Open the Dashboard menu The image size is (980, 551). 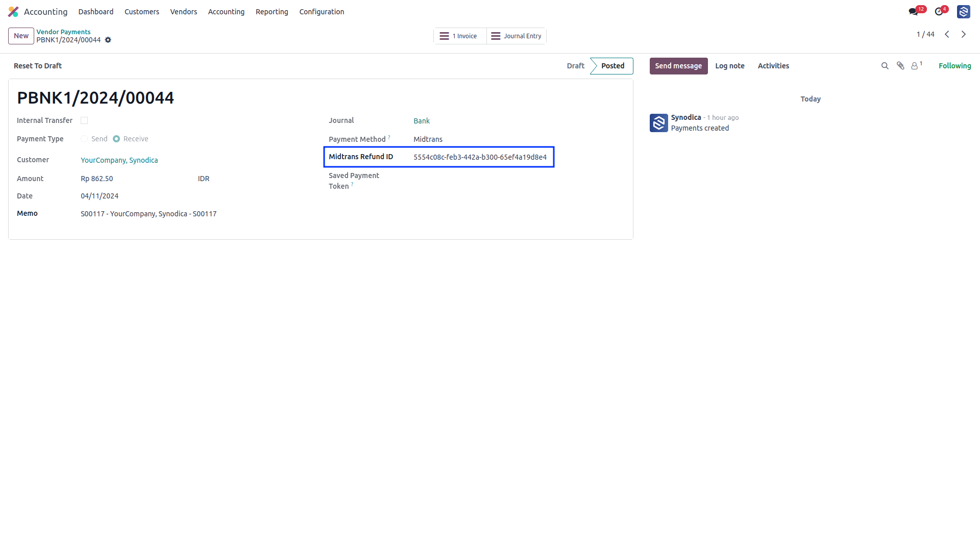point(96,12)
